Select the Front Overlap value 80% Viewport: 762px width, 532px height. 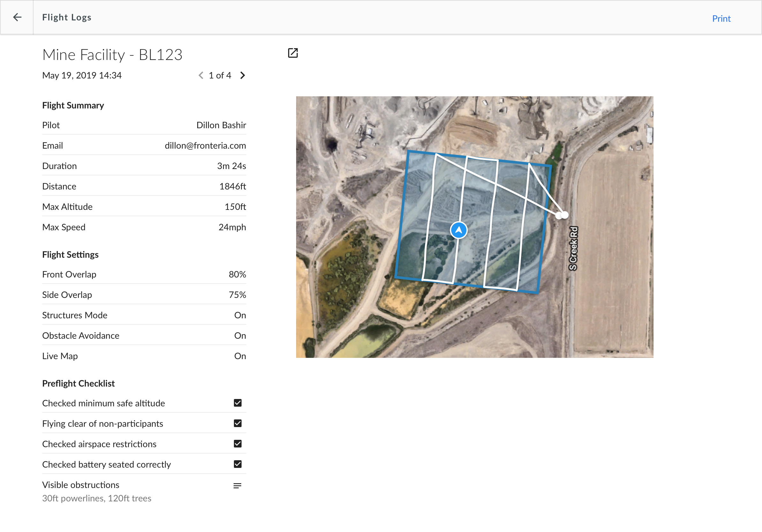[237, 274]
